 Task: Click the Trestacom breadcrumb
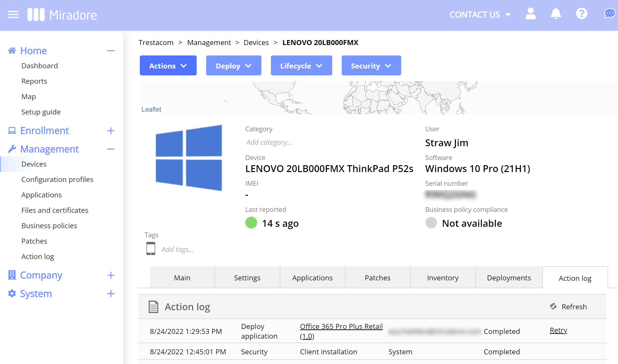(156, 42)
